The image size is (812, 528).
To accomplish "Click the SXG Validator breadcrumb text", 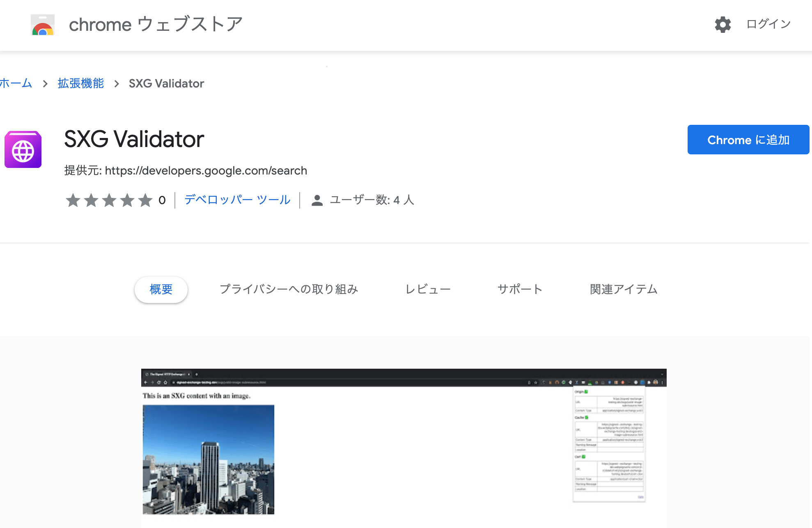I will 166,84.
